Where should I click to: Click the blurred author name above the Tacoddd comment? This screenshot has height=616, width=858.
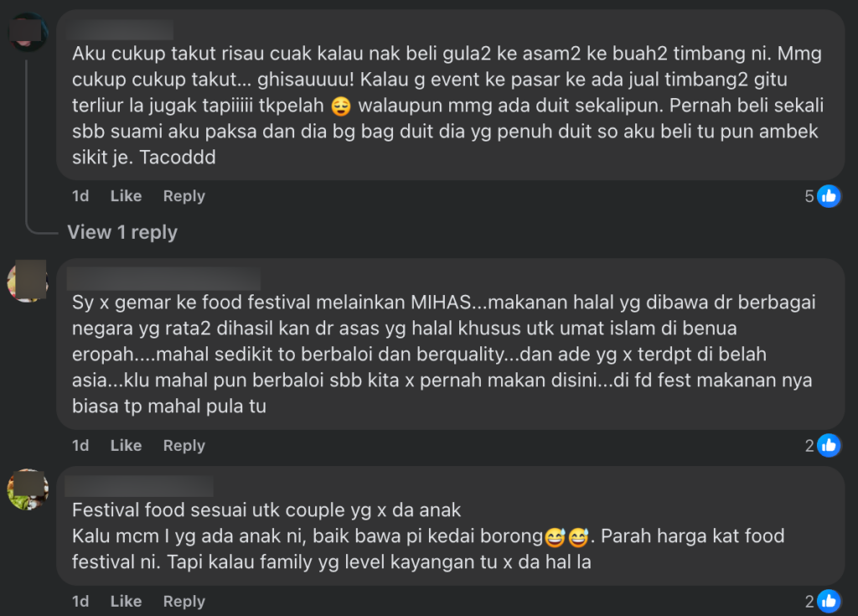pyautogui.click(x=122, y=30)
